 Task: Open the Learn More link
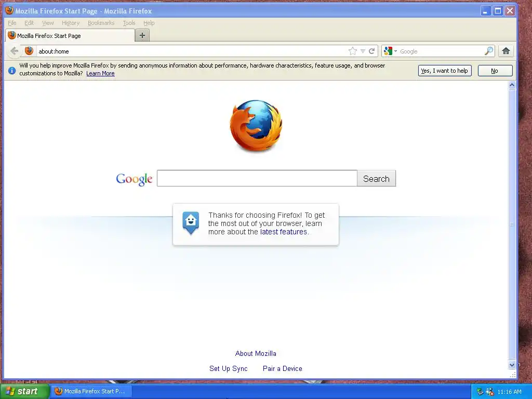click(x=100, y=74)
